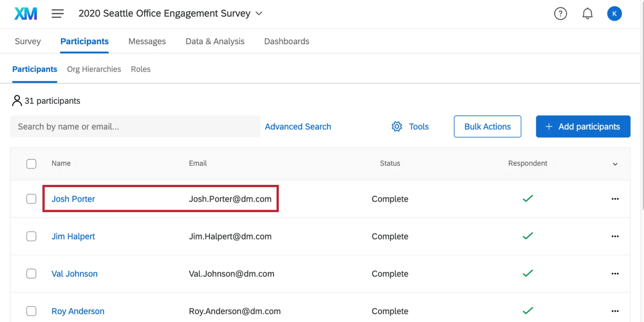Viewport: 644px width, 322px height.
Task: Open the Bulk Actions dropdown
Action: [487, 127]
